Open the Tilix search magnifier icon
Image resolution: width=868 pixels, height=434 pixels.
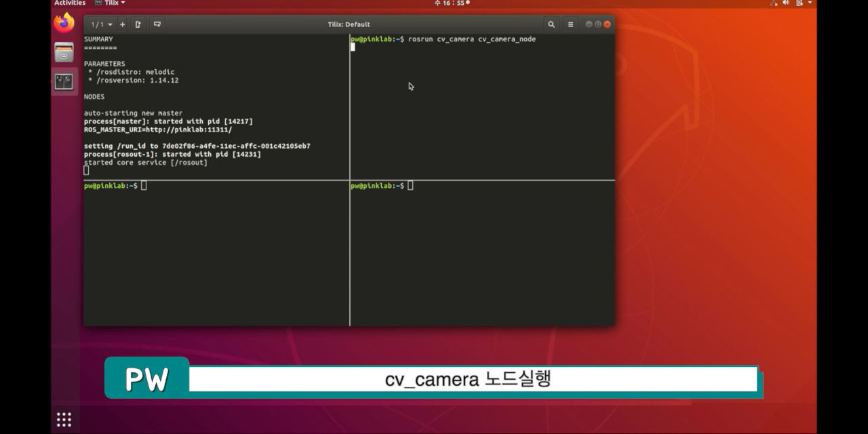[551, 24]
